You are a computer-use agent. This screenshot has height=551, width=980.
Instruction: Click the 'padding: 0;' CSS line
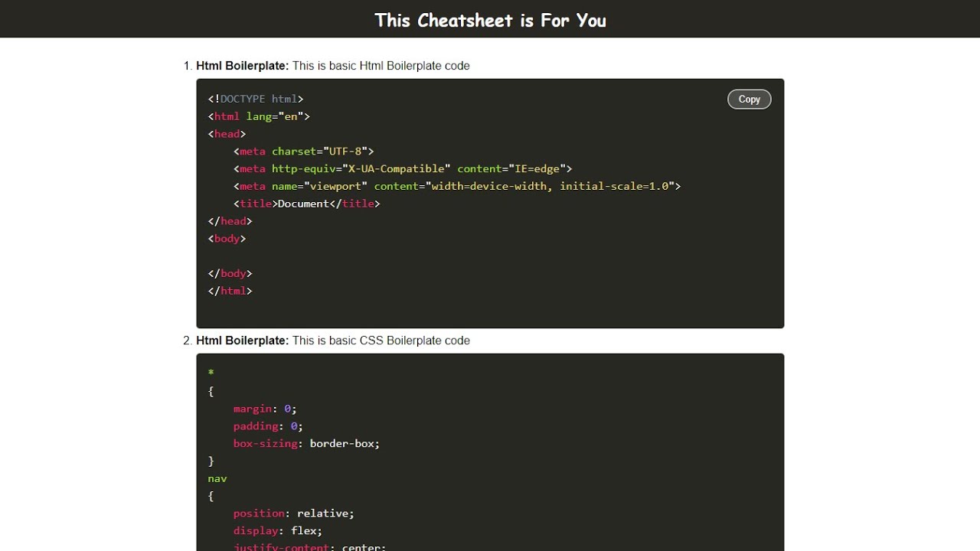click(268, 426)
